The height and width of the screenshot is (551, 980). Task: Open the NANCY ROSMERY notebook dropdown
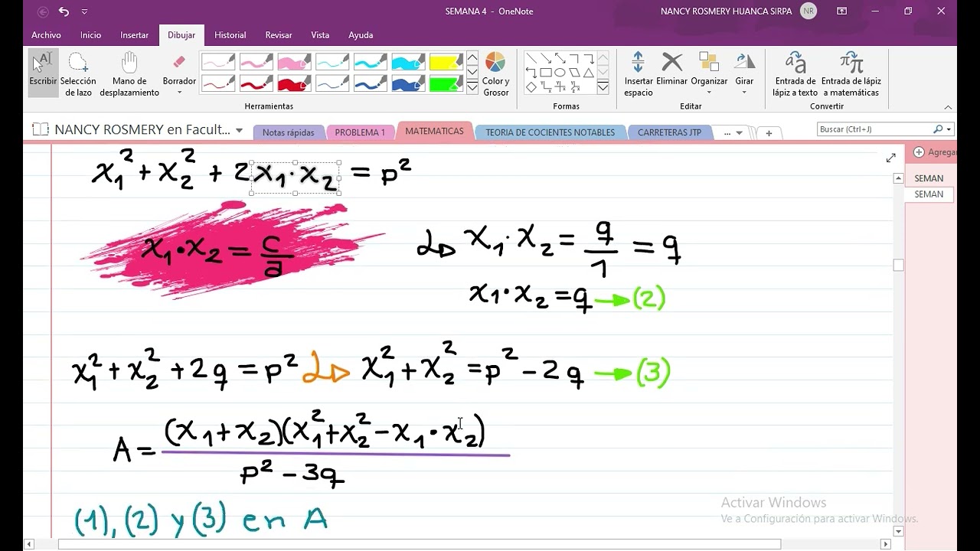tap(239, 131)
